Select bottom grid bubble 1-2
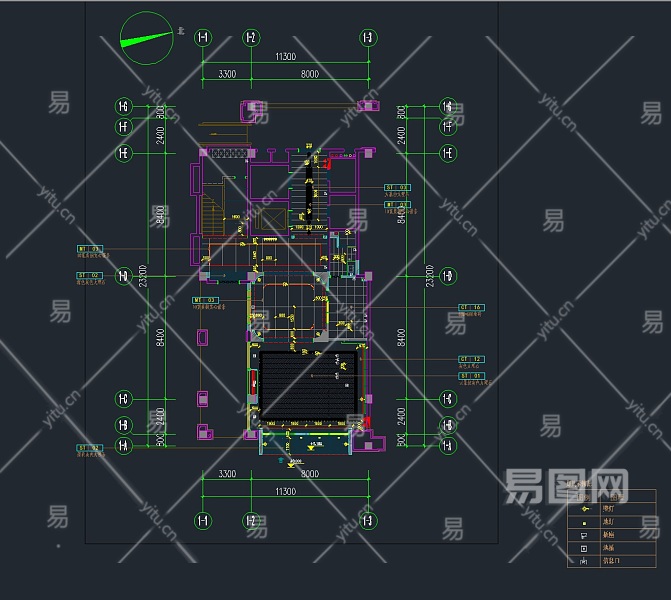The height and width of the screenshot is (600, 671). coord(251,521)
